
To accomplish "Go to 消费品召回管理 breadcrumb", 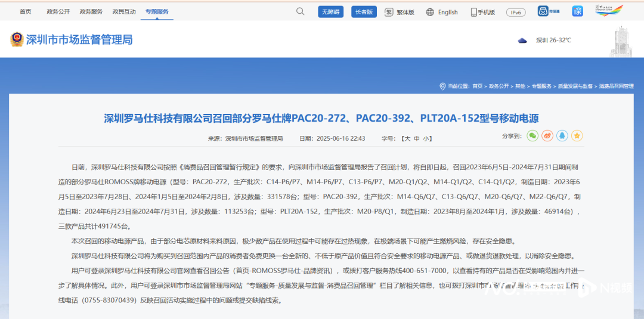I will tap(616, 86).
